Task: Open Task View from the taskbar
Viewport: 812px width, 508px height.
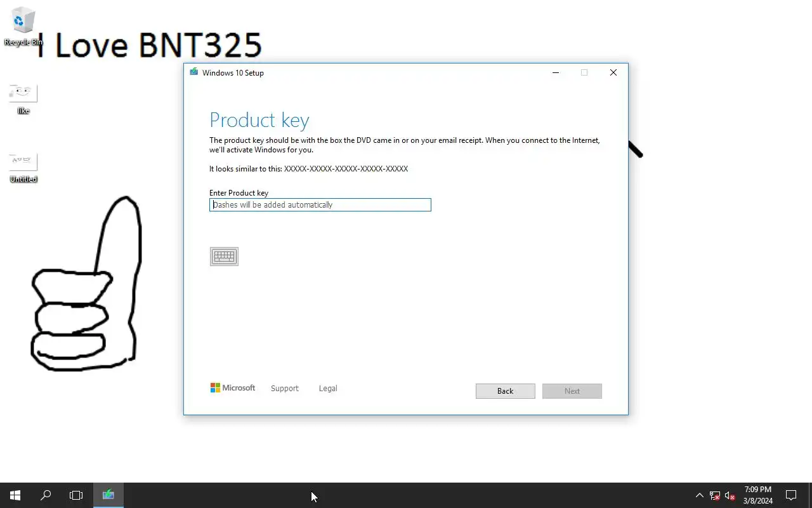Action: pos(76,495)
